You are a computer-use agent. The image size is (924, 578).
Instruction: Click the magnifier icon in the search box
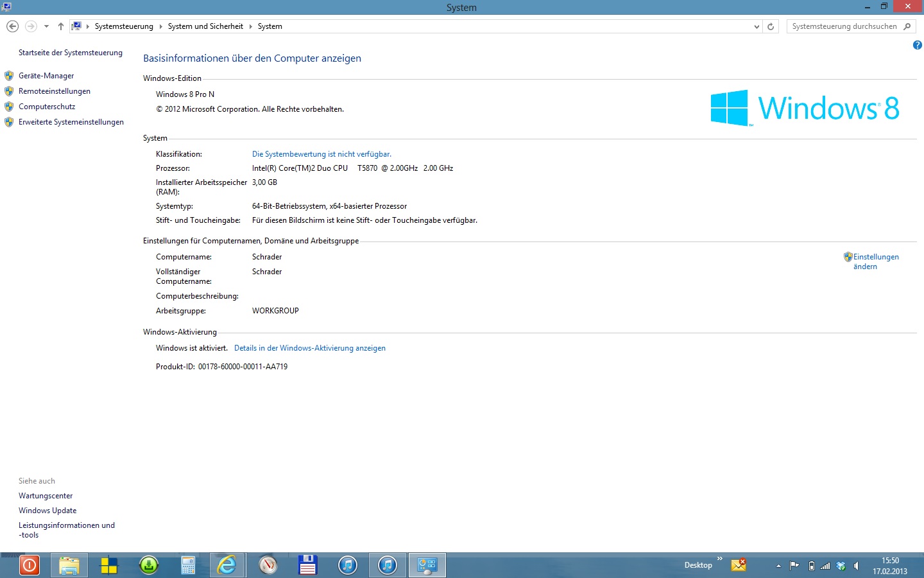[907, 26]
